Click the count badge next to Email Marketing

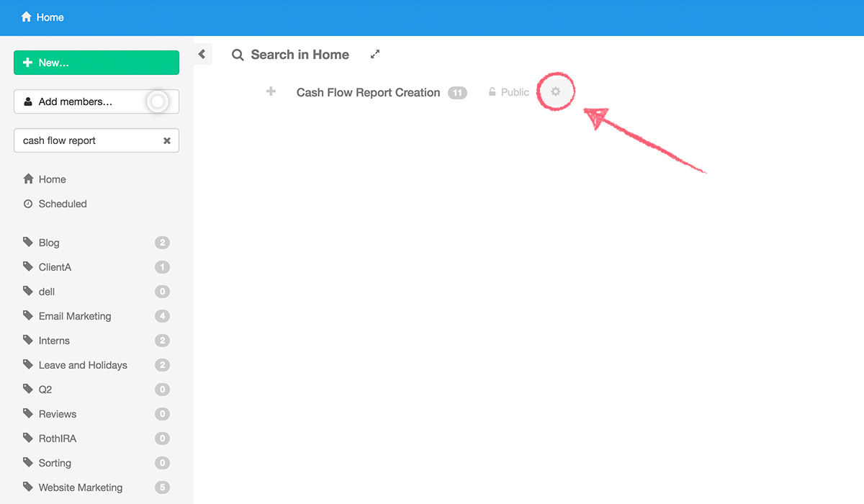click(163, 316)
